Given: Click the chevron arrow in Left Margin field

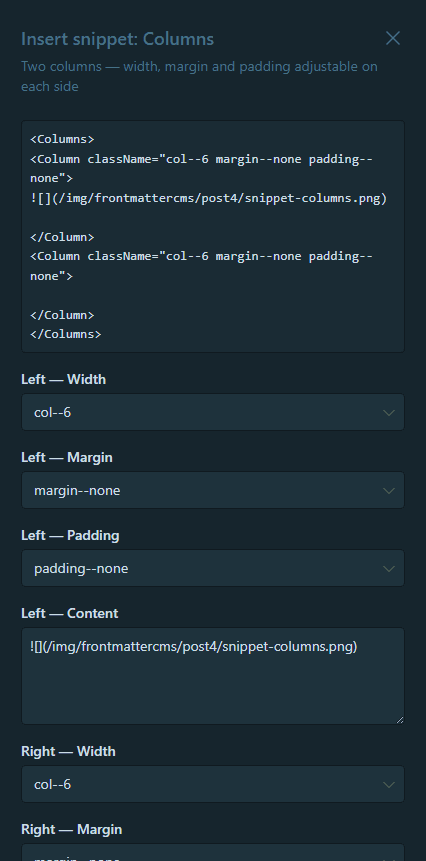Looking at the screenshot, I should (x=389, y=490).
